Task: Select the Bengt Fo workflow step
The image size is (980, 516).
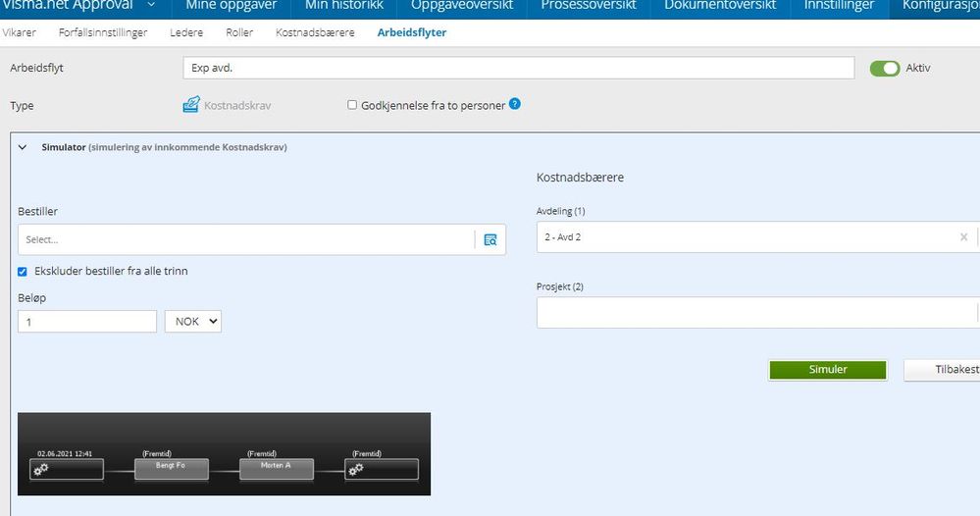Action: (x=172, y=469)
